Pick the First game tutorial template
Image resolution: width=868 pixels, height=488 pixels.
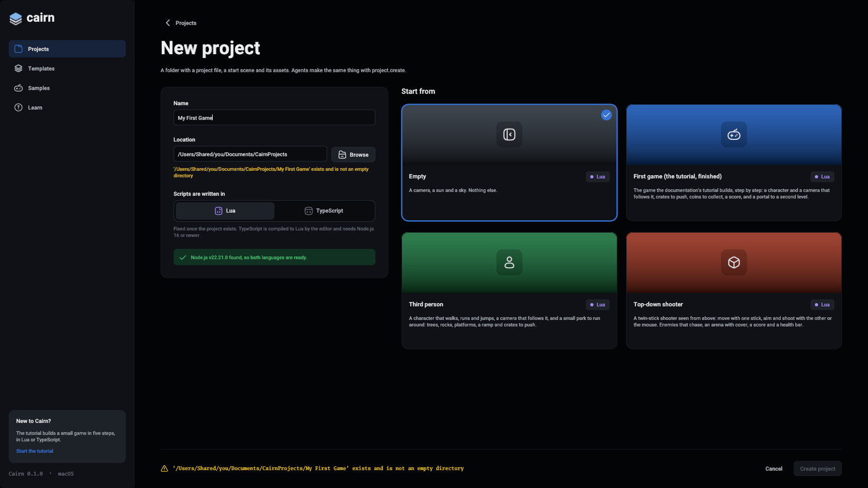[x=734, y=163]
